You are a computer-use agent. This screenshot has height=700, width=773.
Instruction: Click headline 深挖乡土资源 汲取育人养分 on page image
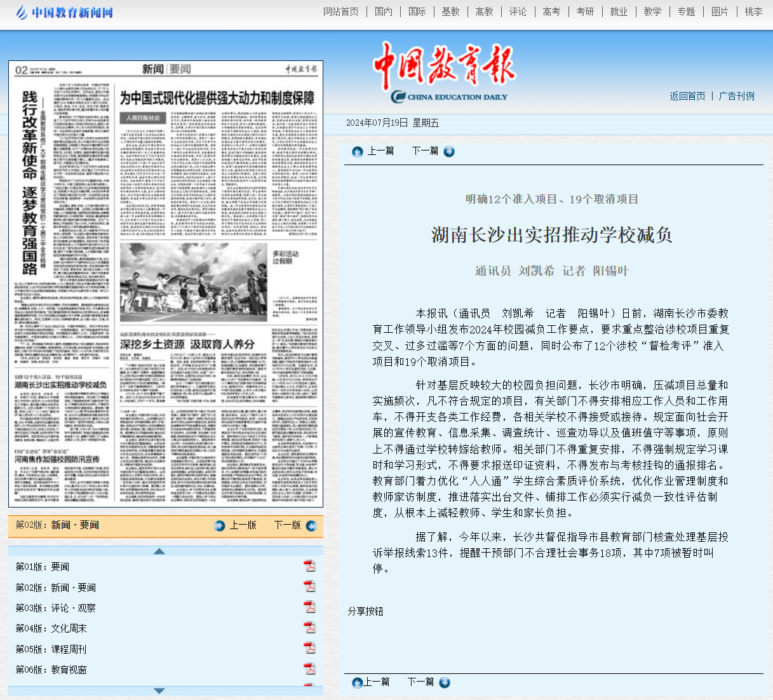pos(187,344)
